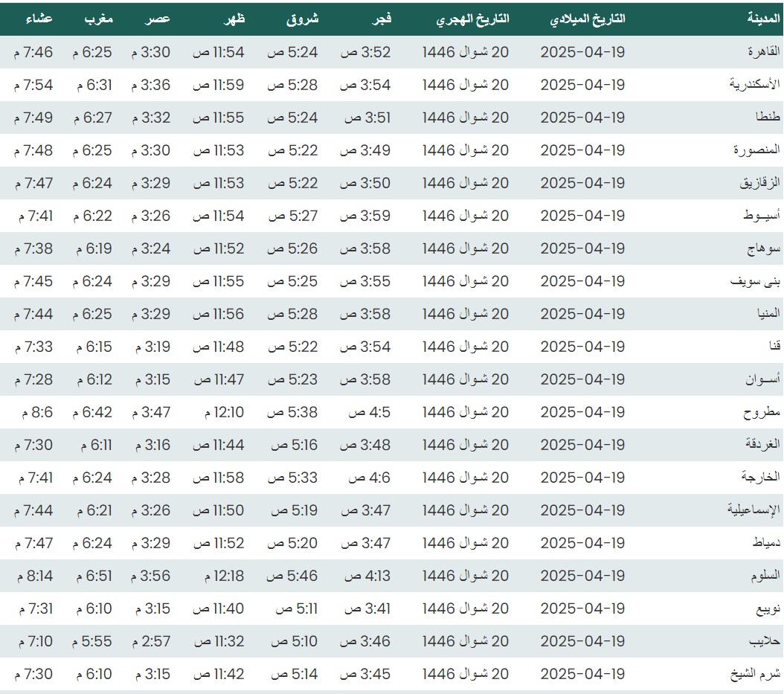Image resolution: width=784 pixels, height=694 pixels.
Task: Click the 8:6 م Isha time for مطروح
Action: coord(33,412)
